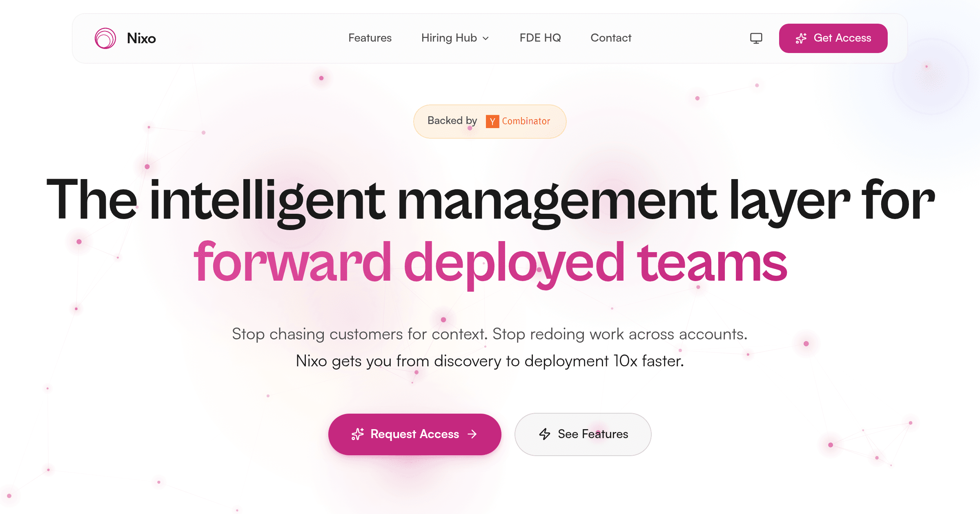Expand the Hiring Hub dropdown menu
Image resolution: width=980 pixels, height=514 pixels.
[455, 38]
